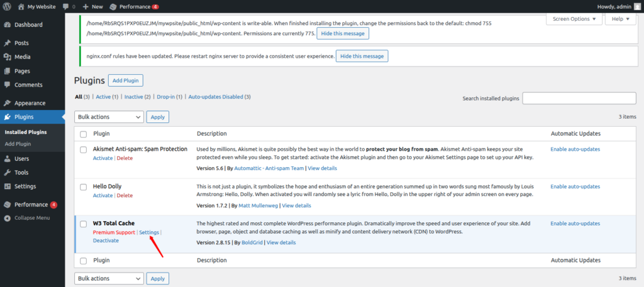Screen dimensions: 644x287
Task: Open W3 Total Cache Premium Support link
Action: (114, 232)
